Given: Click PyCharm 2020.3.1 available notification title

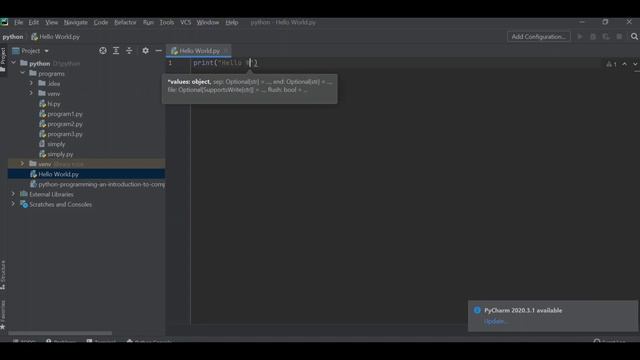Looking at the screenshot, I should coord(523,310).
